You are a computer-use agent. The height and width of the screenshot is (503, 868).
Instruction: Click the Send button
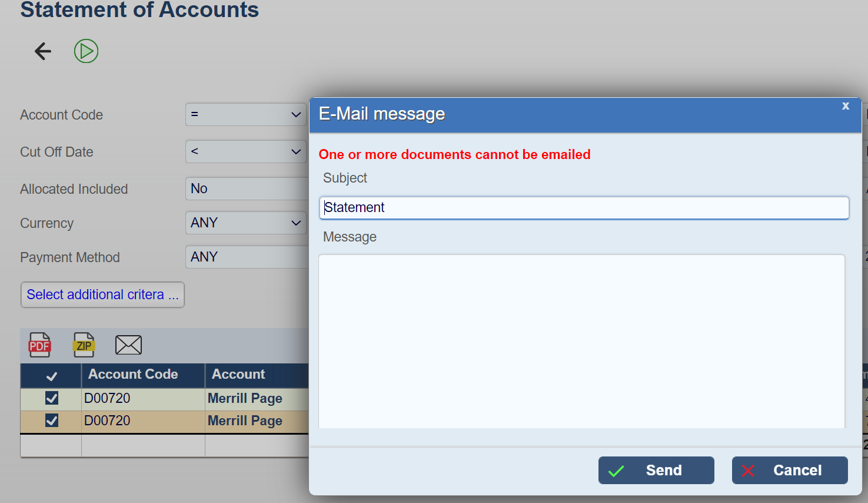[x=656, y=470]
